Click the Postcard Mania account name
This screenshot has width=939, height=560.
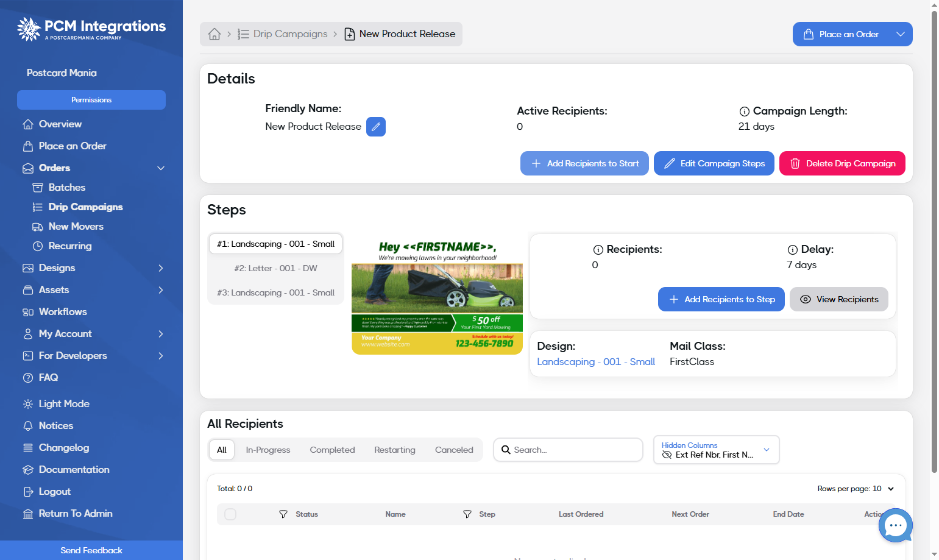pos(62,73)
